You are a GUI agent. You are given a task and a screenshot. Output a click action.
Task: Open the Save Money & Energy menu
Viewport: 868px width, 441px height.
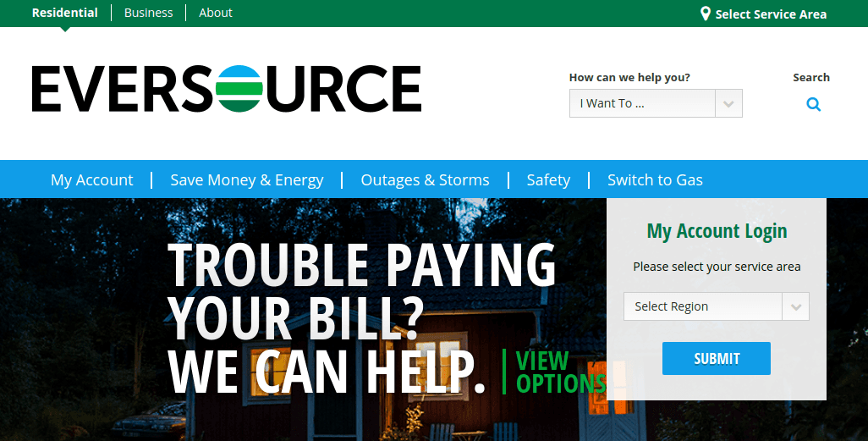coord(247,180)
